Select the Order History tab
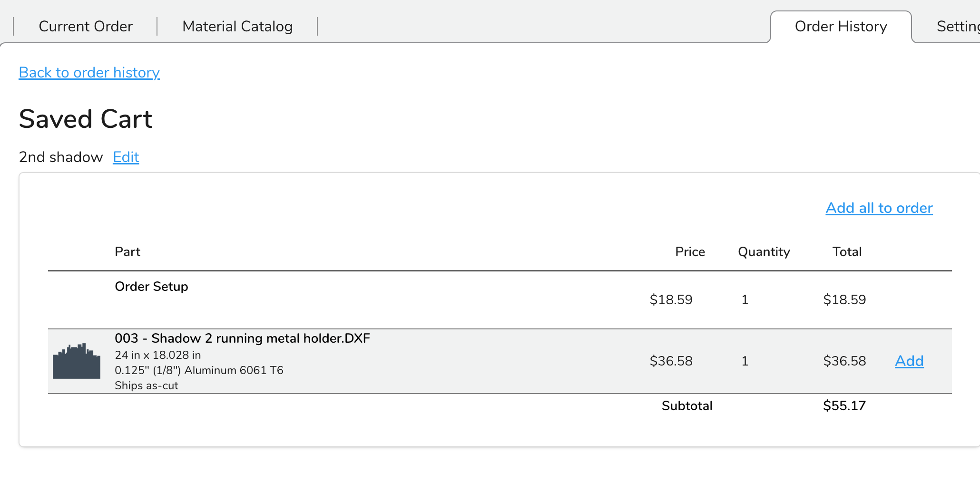The height and width of the screenshot is (481, 980). 841,27
